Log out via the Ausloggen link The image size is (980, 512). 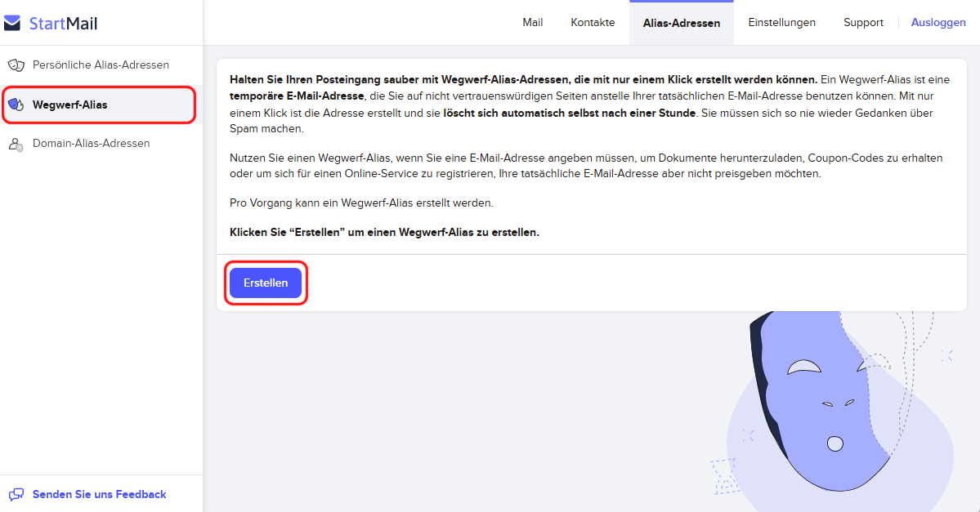click(938, 23)
